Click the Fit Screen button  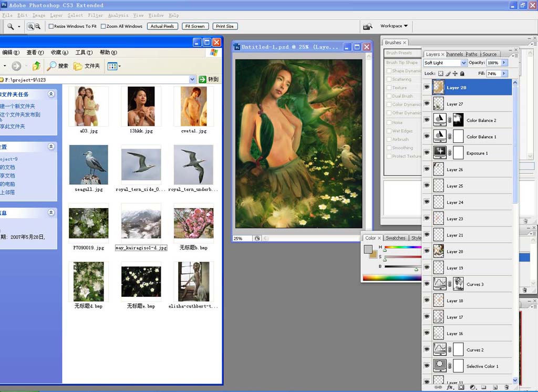tap(195, 26)
